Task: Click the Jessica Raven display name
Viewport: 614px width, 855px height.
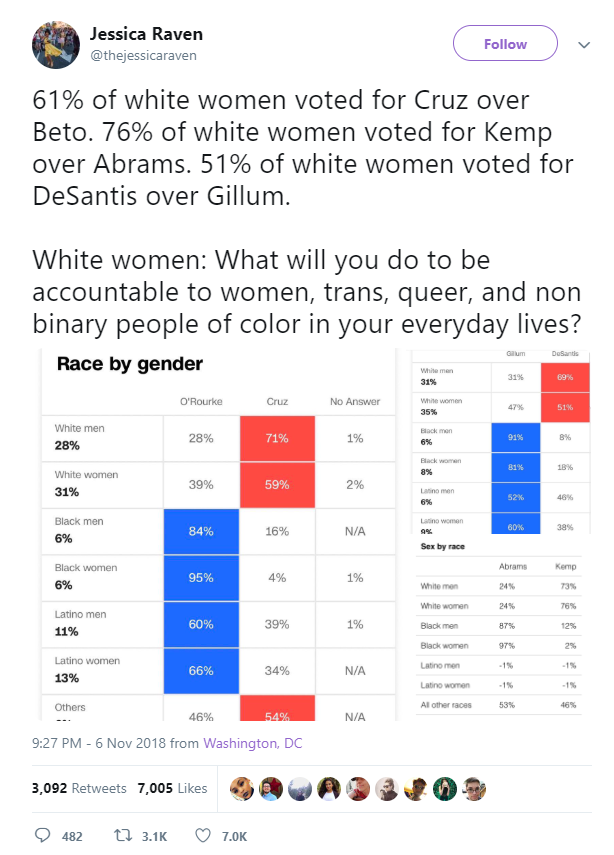Action: coord(146,34)
